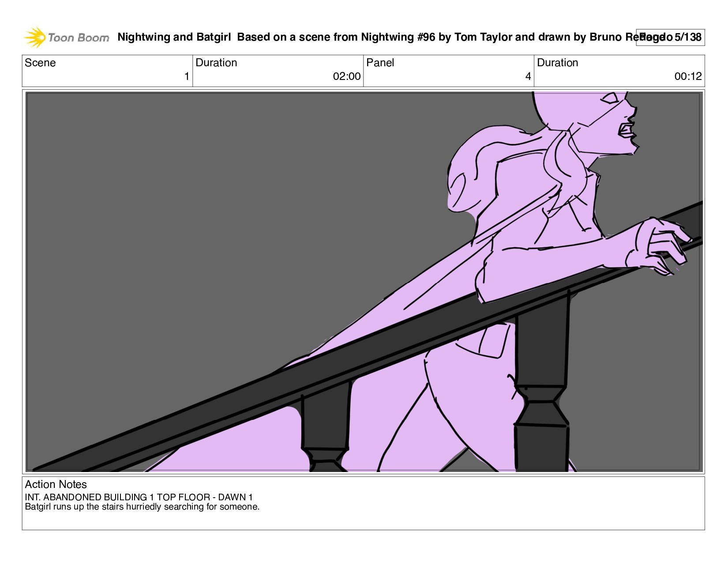Screen dimensions: 728x563
Task: Click the scene number value '1'
Action: coord(187,76)
